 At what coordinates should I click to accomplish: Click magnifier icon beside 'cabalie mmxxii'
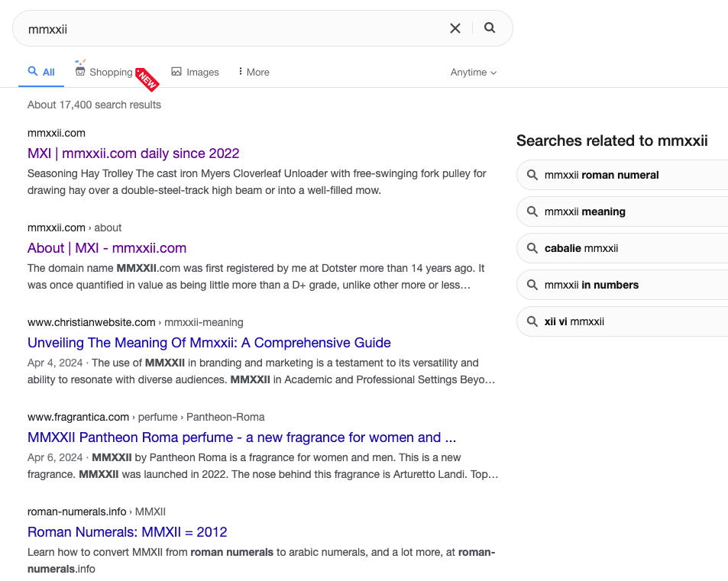click(532, 248)
